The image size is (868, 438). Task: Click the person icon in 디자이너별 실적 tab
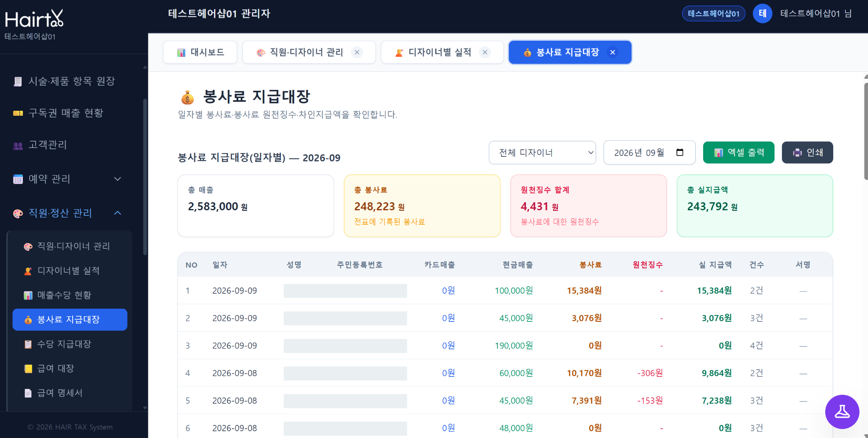(399, 53)
